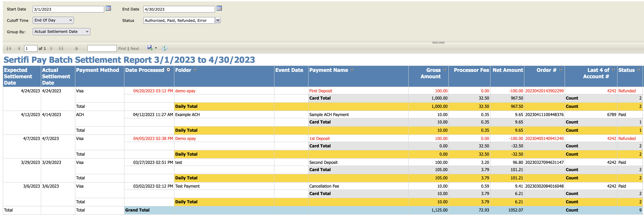Refresh the report with the green icon
Image resolution: width=644 pixels, height=216 pixels.
tap(165, 48)
